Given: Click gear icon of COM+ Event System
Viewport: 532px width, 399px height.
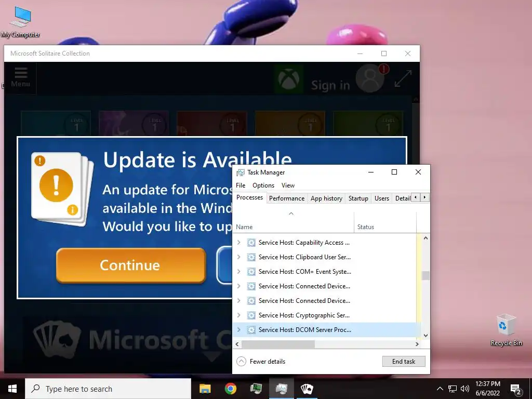Looking at the screenshot, I should 251,271.
